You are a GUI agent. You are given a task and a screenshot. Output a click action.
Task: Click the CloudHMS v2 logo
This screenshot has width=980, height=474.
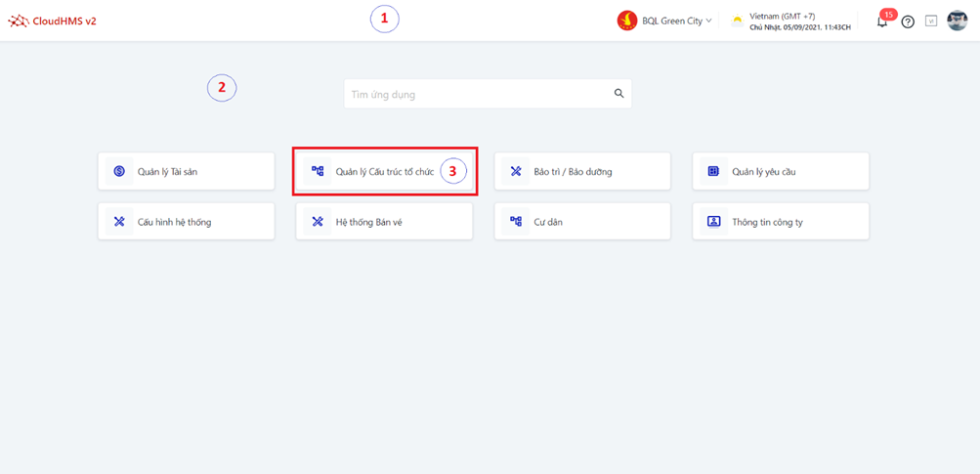coord(53,21)
